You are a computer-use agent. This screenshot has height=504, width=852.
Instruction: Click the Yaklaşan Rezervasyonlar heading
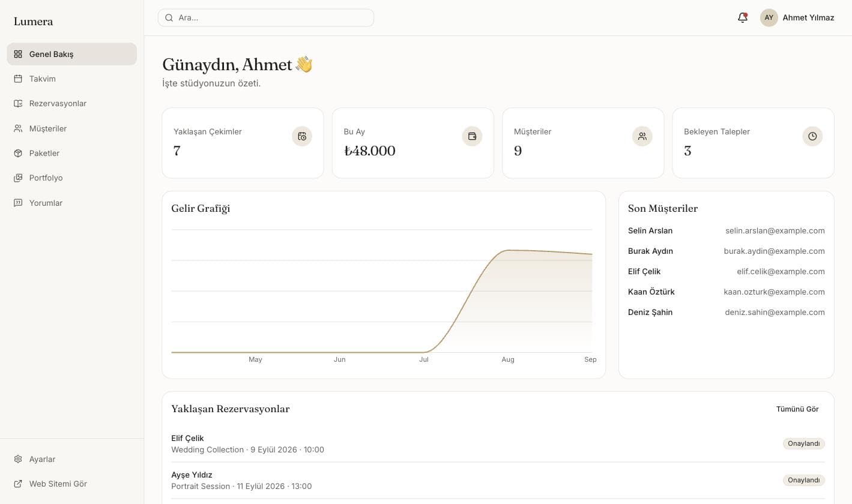(x=231, y=409)
